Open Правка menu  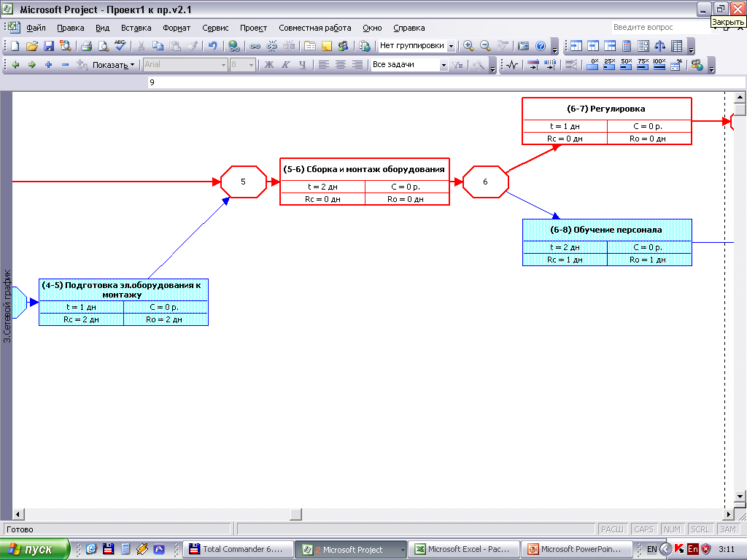71,28
